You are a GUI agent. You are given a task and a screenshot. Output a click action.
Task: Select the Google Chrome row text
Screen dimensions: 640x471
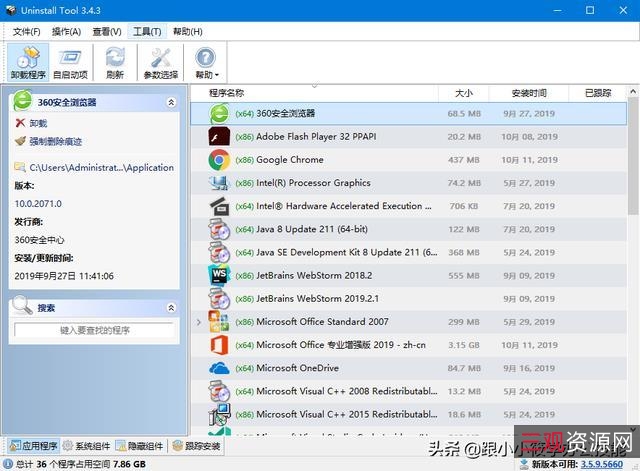point(290,160)
